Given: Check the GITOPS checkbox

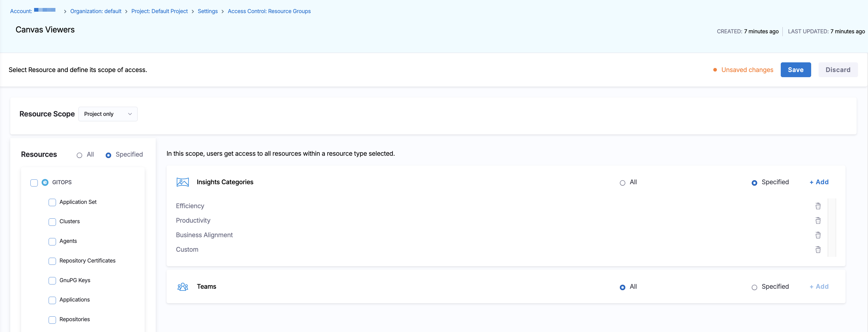Looking at the screenshot, I should tap(34, 183).
